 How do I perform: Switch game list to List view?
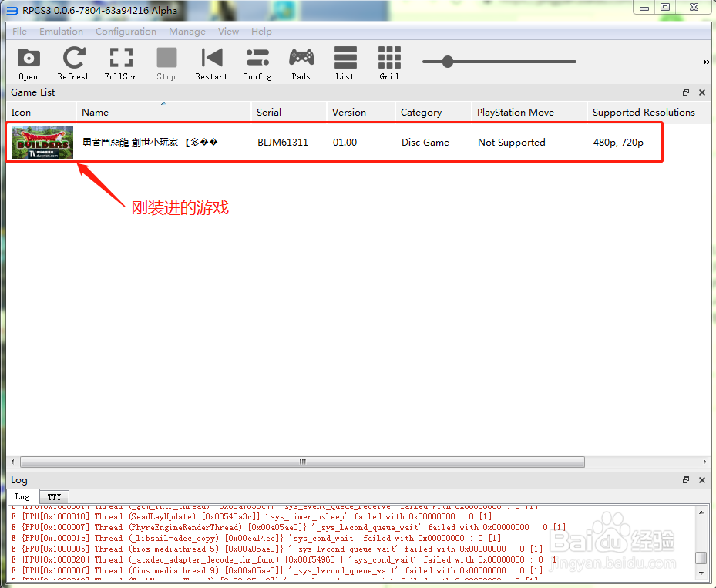tap(345, 63)
